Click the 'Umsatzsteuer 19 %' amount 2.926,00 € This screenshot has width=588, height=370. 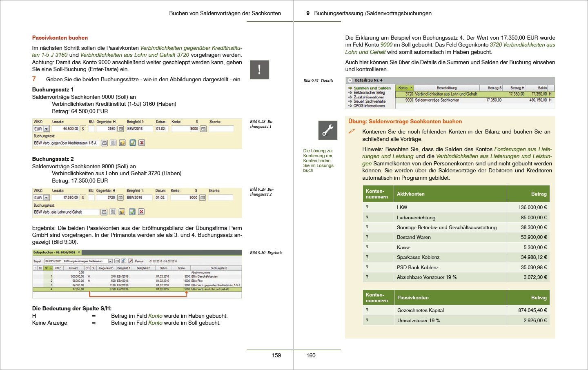pyautogui.click(x=535, y=321)
